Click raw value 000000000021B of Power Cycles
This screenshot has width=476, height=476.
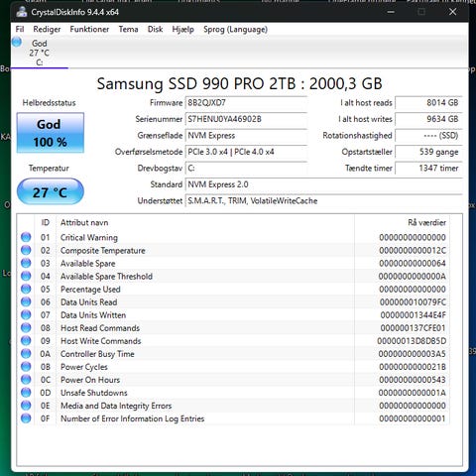click(x=413, y=367)
